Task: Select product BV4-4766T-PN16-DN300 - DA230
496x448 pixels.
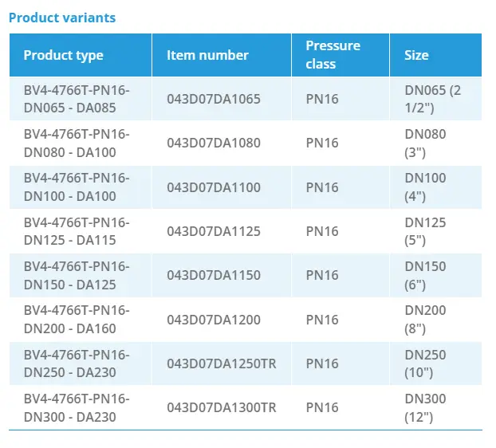Action: [x=77, y=407]
